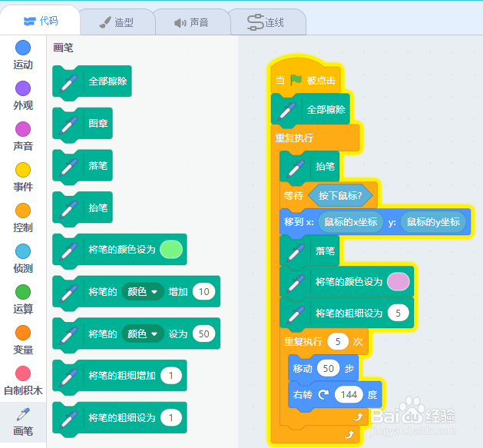Click the loop arrow of the repeat-5 block
Image resolution: width=483 pixels, height=448 pixels.
pos(358,417)
